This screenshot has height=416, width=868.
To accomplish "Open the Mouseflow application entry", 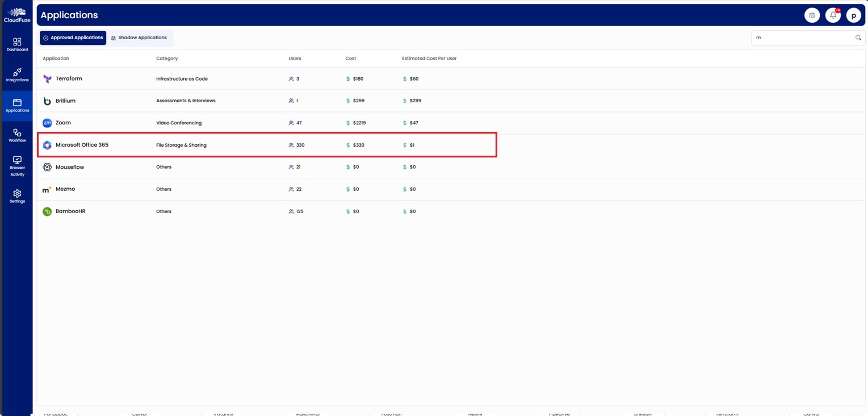I will tap(70, 167).
